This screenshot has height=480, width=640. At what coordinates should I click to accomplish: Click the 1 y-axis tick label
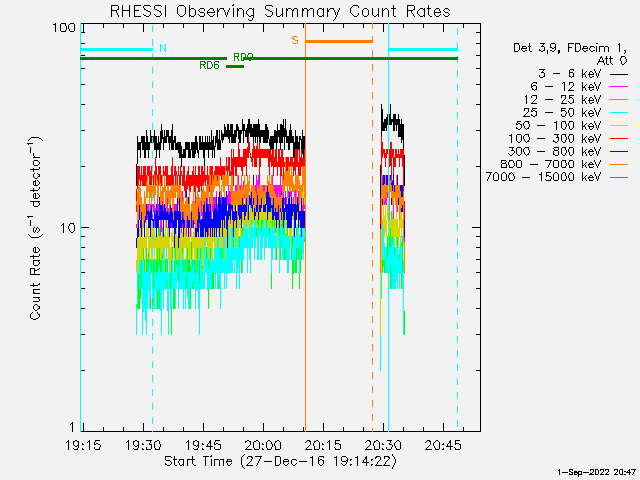72,427
